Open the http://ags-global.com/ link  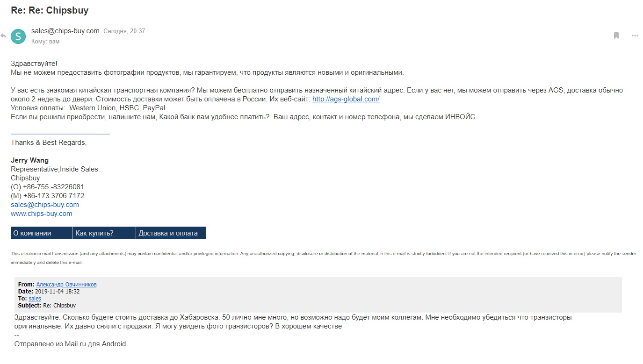pyautogui.click(x=346, y=99)
